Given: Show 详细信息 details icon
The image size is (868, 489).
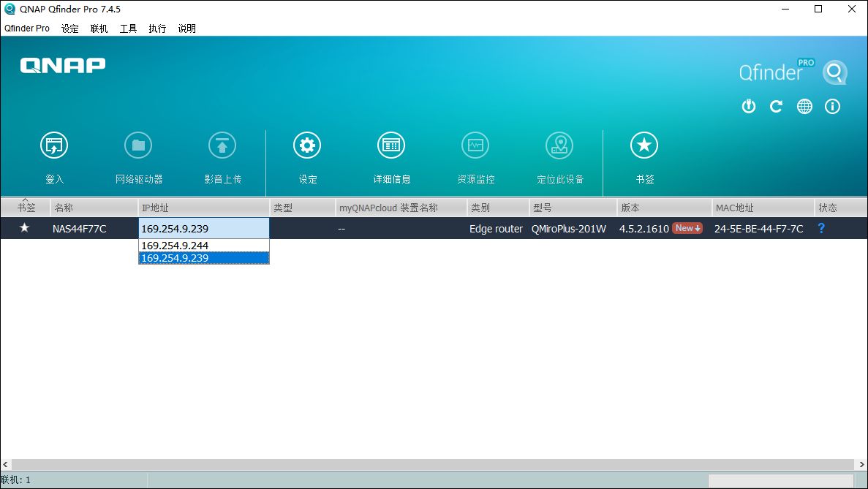Looking at the screenshot, I should [x=391, y=145].
